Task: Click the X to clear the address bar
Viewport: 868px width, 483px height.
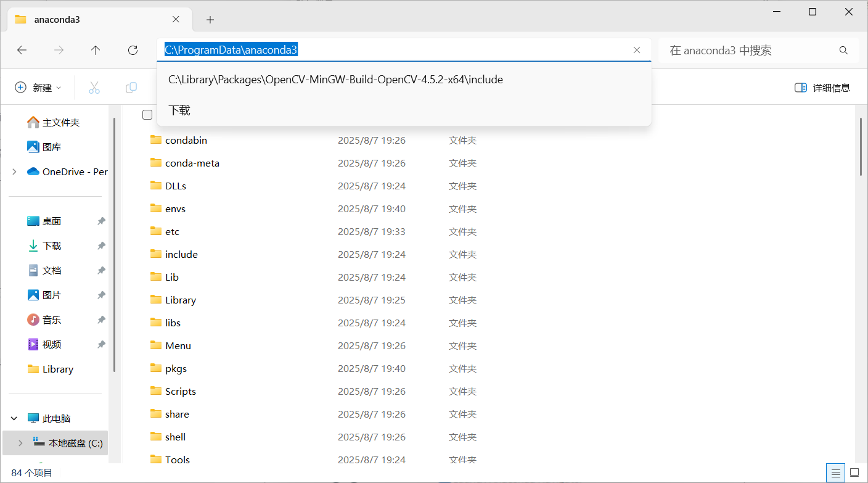Action: [636, 50]
